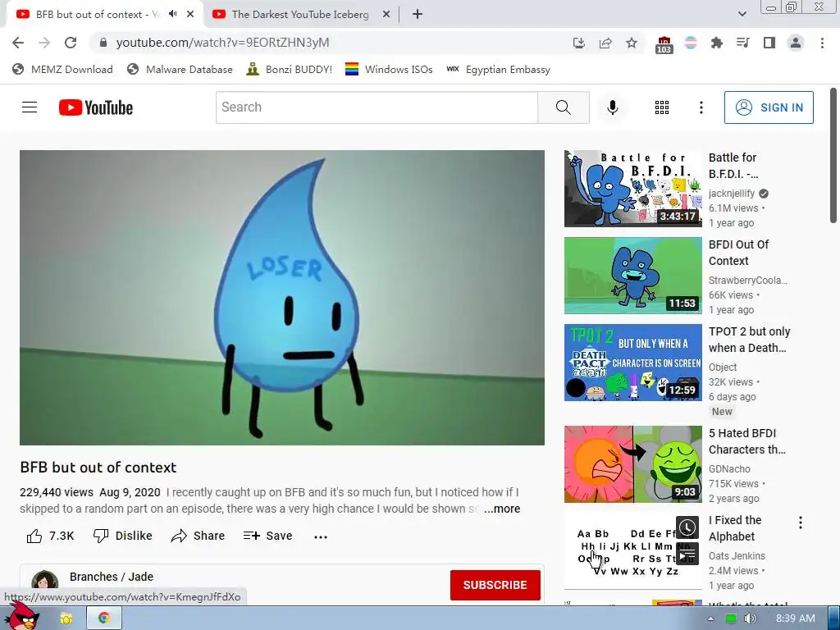Viewport: 840px width, 630px height.
Task: Open the YouTube apps grid
Action: [x=662, y=107]
